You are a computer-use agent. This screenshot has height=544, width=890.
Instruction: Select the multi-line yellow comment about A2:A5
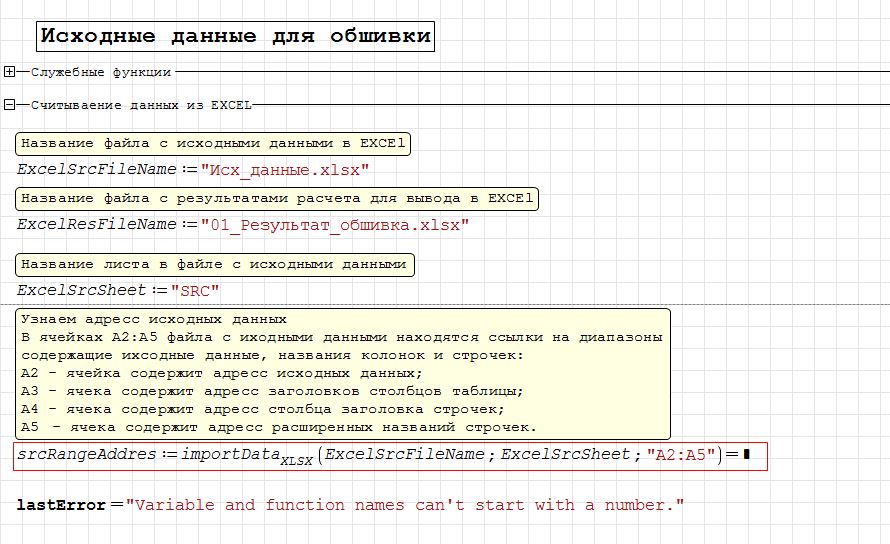tap(342, 373)
